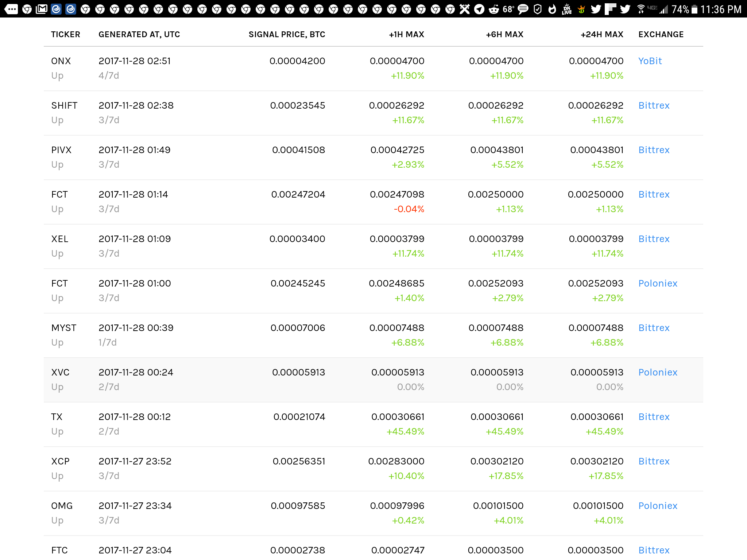Select the +45.49% value under +1H MAX
Viewport: 747px width, 560px height.
(x=405, y=431)
